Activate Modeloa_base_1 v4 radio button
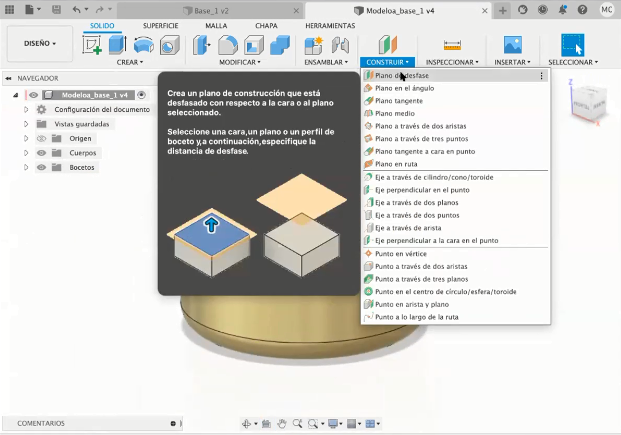 141,95
